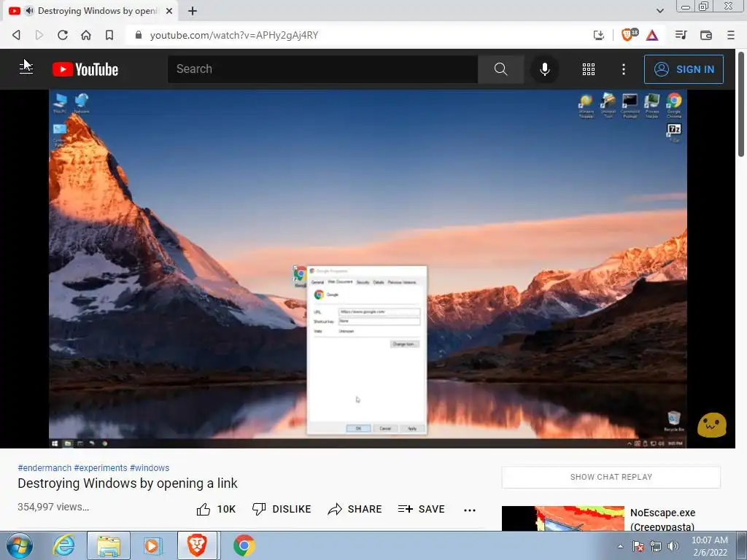Screen dimensions: 747x560
Task: Open the NoEscape.exe video thumbnail
Action: point(562,518)
